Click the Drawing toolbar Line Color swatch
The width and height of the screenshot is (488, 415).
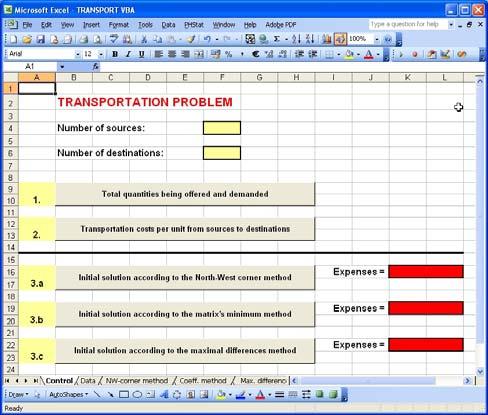click(x=240, y=395)
